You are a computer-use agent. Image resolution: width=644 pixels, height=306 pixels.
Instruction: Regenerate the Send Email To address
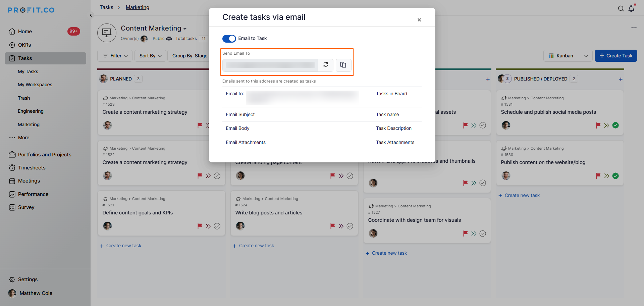pos(326,65)
